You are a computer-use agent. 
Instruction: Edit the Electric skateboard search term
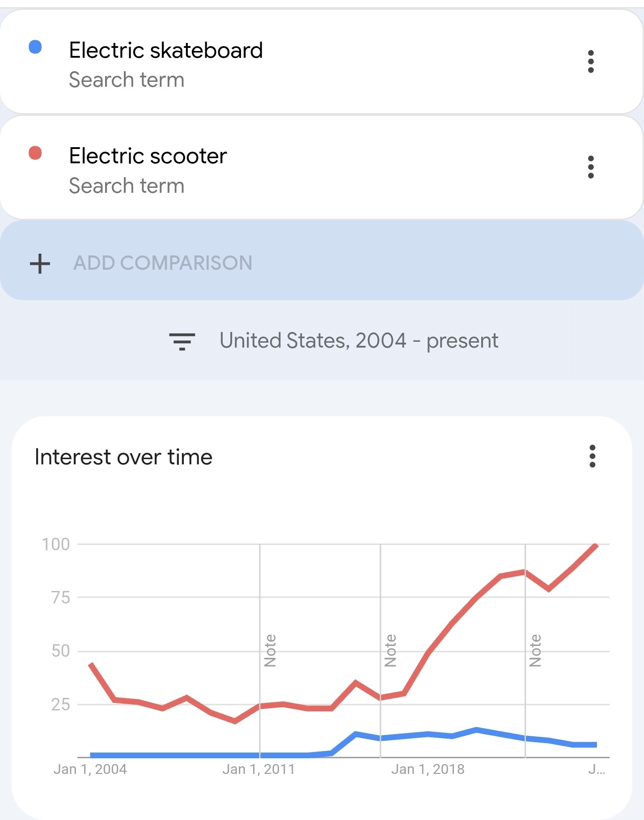pos(165,50)
